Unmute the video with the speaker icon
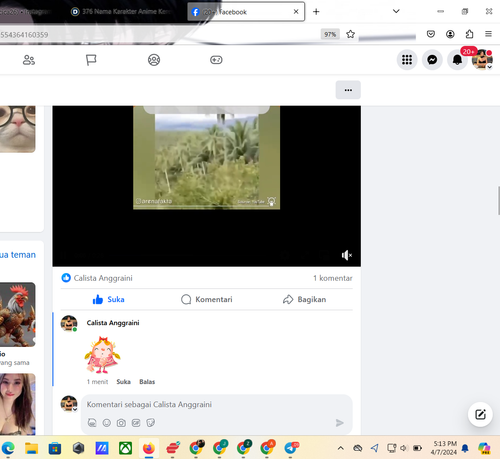The width and height of the screenshot is (500, 459). (x=346, y=255)
